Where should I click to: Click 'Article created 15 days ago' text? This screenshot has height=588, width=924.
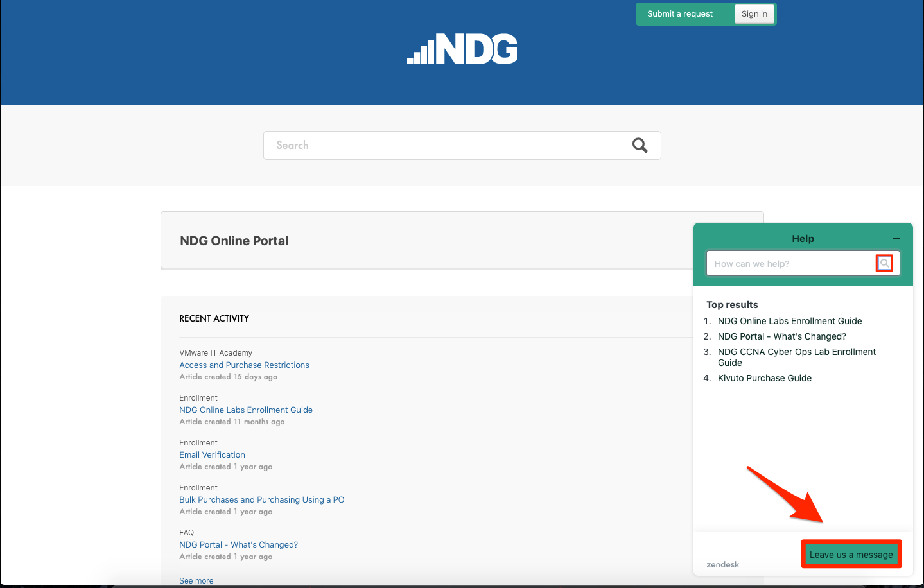tap(229, 377)
